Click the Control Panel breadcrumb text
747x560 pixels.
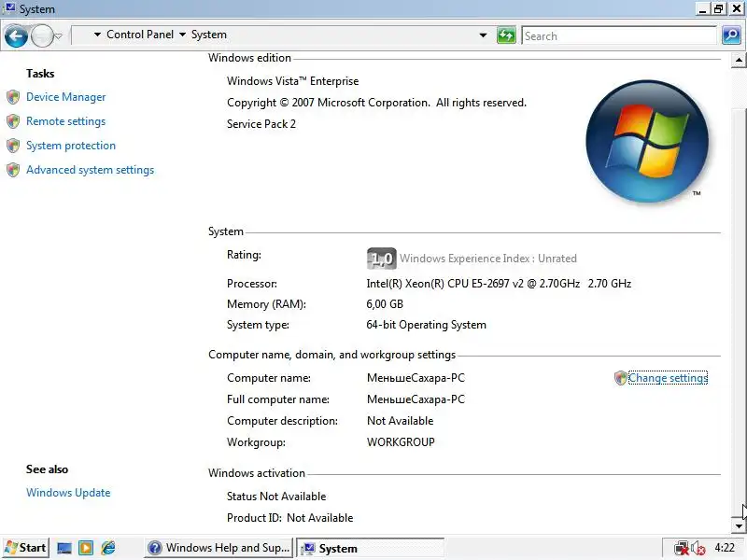tap(140, 35)
